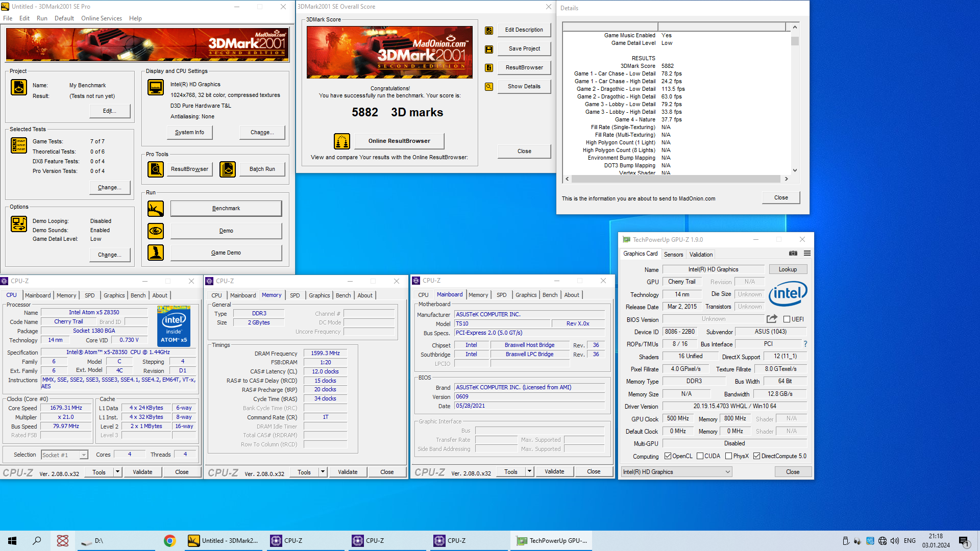Toggle the DirectCompute 5.0 checkbox
The width and height of the screenshot is (980, 551).
pyautogui.click(x=756, y=456)
